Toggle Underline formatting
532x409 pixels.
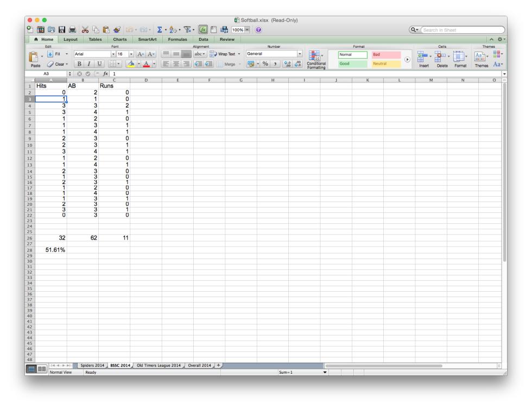[99, 64]
